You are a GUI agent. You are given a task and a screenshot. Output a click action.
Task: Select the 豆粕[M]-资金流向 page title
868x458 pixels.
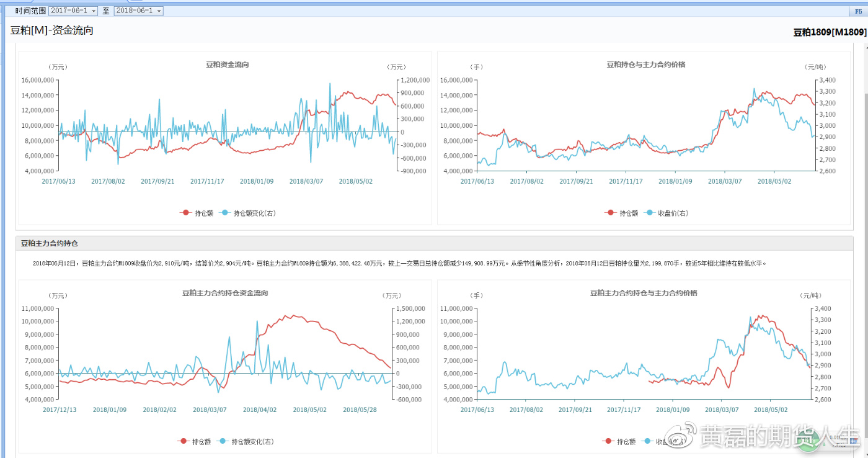(x=52, y=30)
